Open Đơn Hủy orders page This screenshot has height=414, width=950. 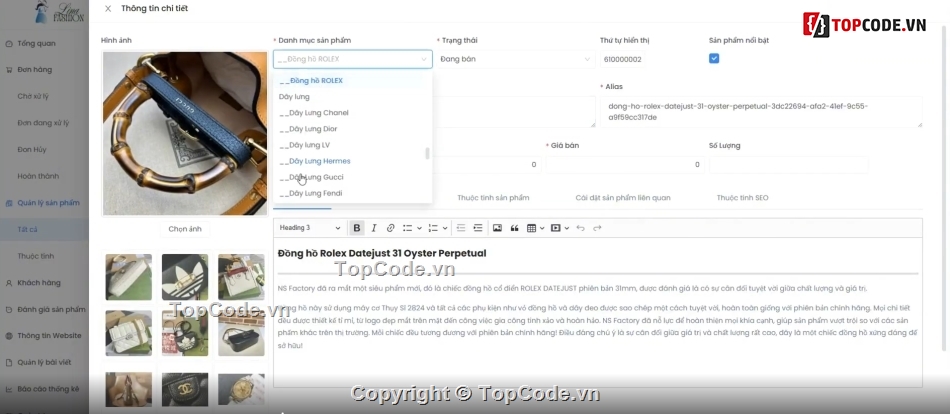(32, 150)
